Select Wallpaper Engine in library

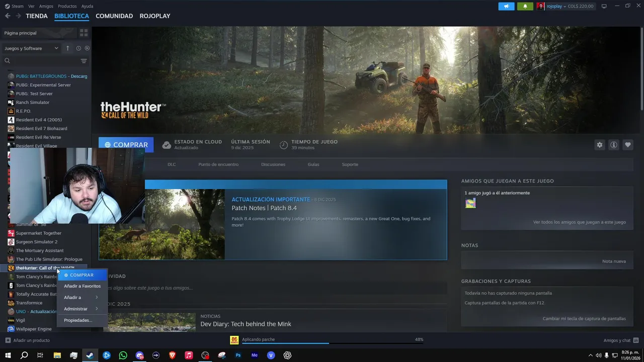pos(34,329)
